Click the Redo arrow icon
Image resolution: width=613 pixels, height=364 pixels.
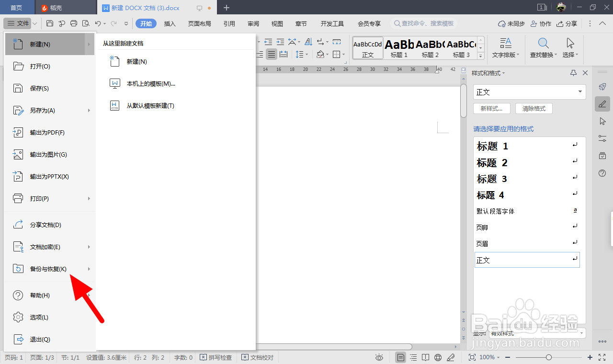114,23
